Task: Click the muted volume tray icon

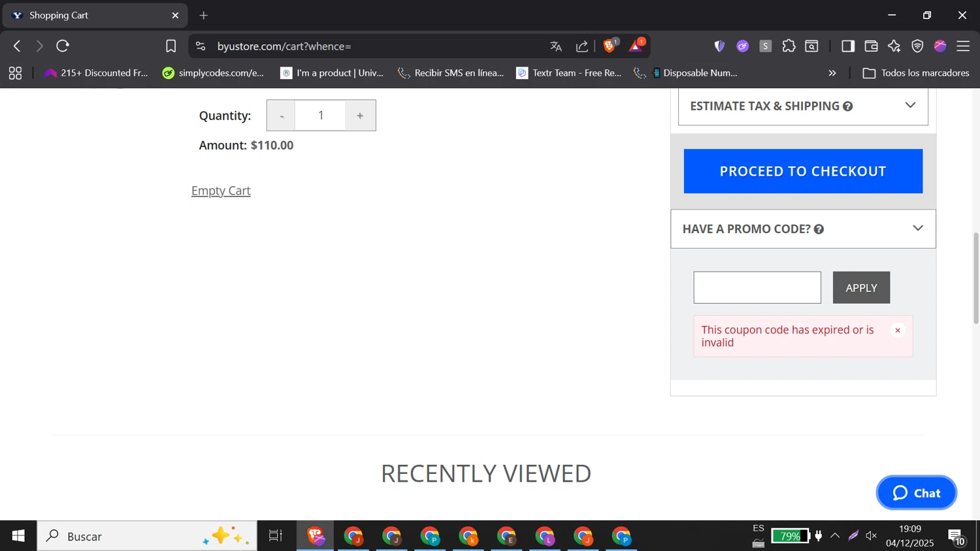Action: (x=872, y=536)
